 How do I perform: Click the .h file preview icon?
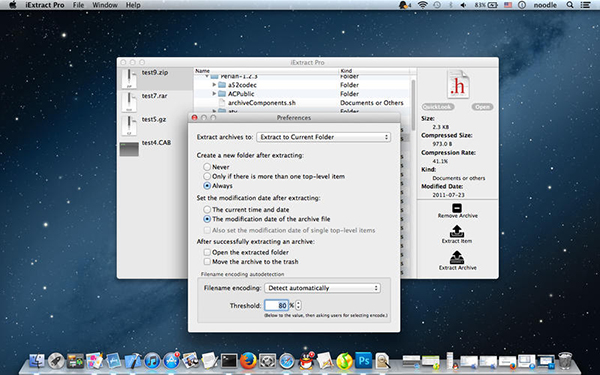(458, 85)
